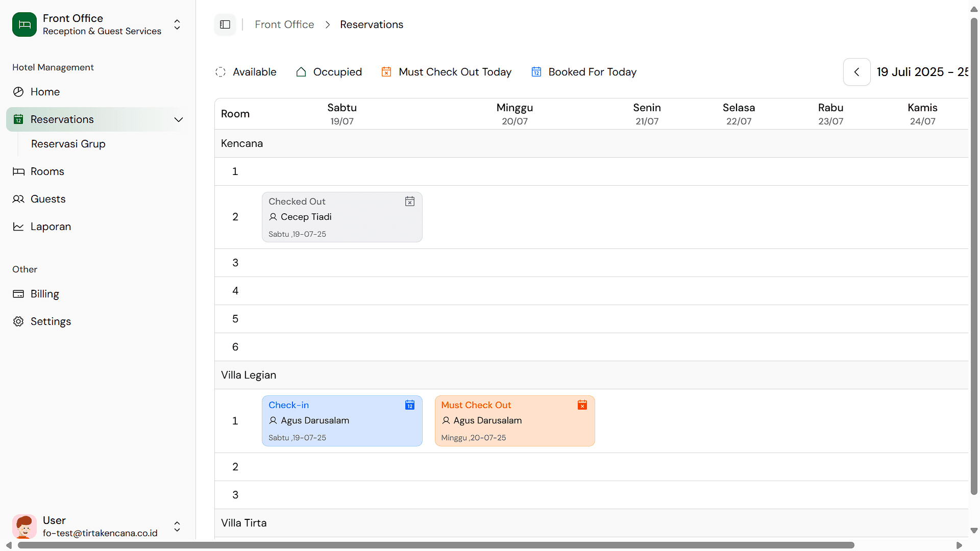Toggle the sidebar collapse icon
The image size is (980, 551).
(225, 24)
